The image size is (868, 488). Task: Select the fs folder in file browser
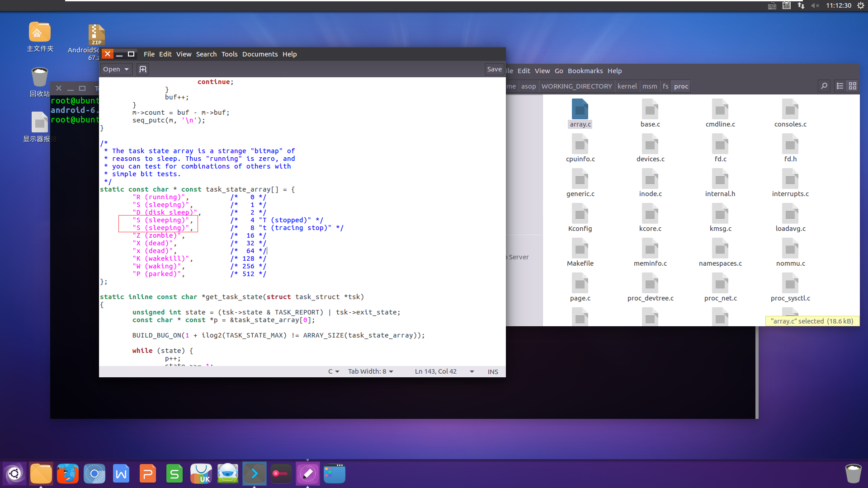pos(665,86)
